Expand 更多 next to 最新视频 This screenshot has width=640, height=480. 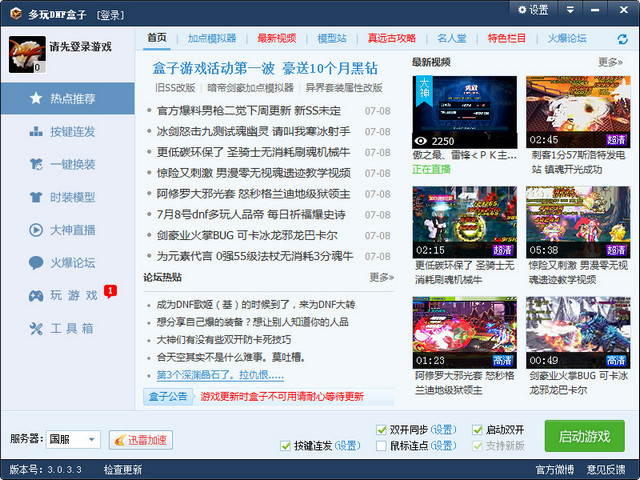click(x=610, y=62)
